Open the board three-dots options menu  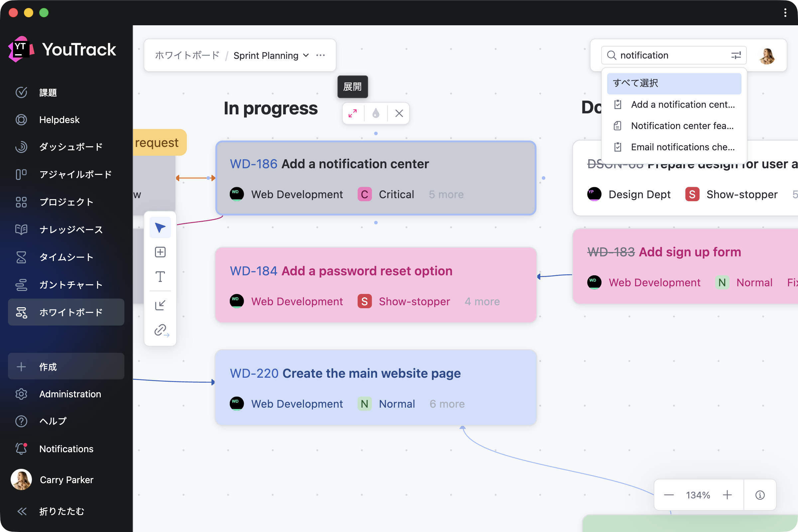(x=320, y=55)
